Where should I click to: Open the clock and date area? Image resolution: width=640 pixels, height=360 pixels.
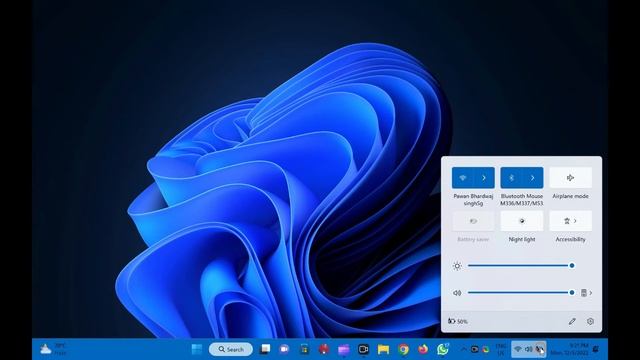tap(569, 349)
